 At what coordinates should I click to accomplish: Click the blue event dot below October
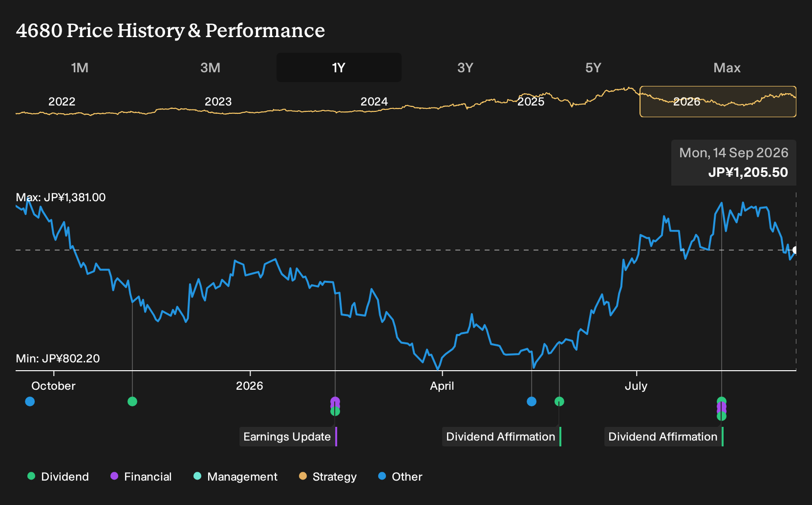coord(30,401)
